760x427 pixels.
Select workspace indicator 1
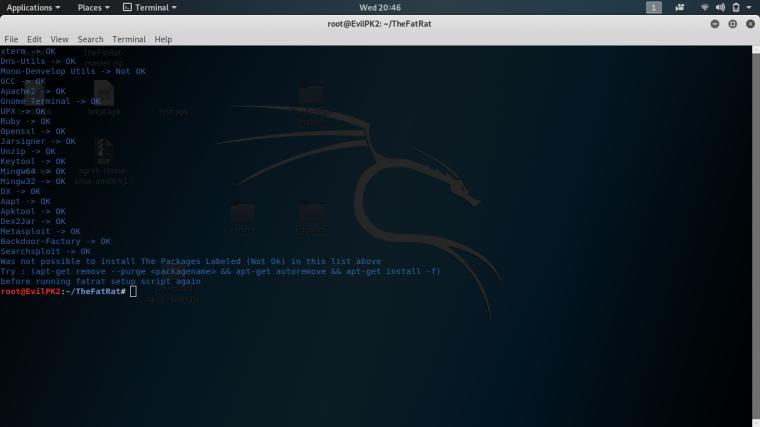pyautogui.click(x=653, y=7)
